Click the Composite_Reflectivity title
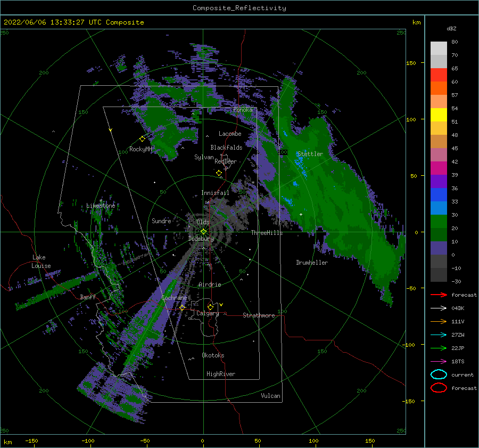Screen dimensions: 479x448 tap(240, 8)
